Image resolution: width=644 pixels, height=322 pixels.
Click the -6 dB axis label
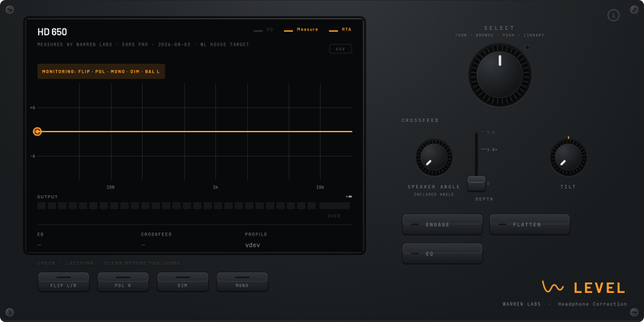[33, 156]
